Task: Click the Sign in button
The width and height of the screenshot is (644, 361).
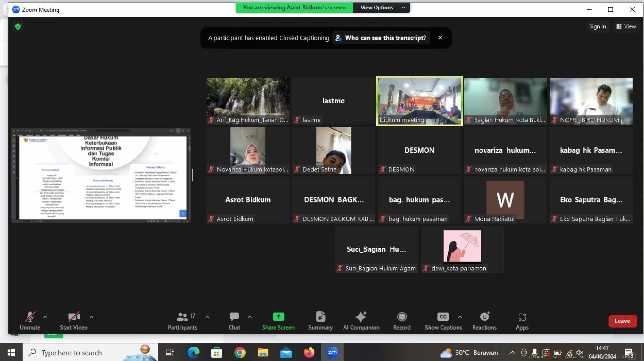Action: point(597,26)
